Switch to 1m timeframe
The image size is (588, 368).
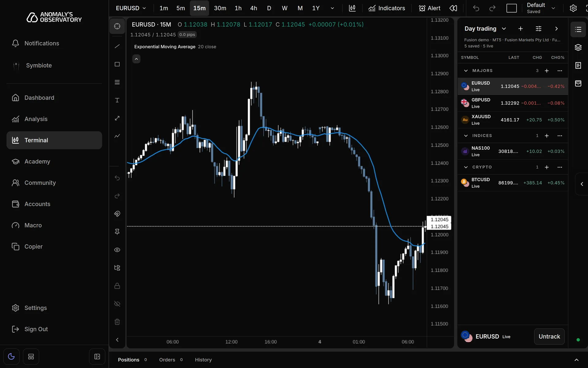[x=164, y=8]
